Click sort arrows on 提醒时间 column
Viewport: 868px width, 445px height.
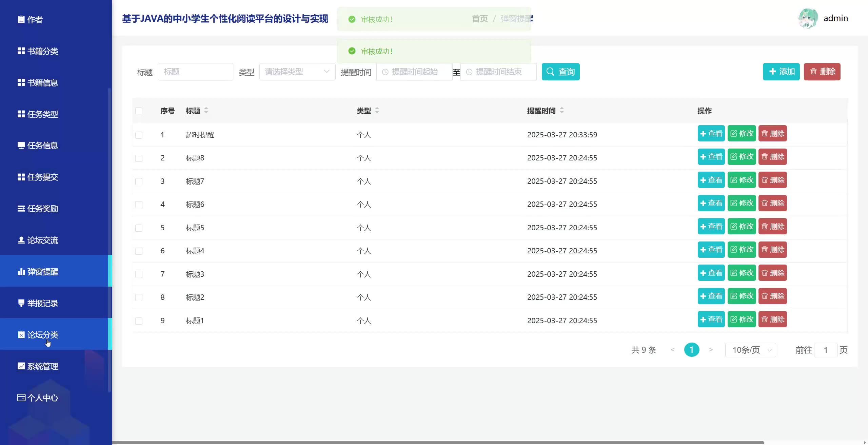pos(562,111)
